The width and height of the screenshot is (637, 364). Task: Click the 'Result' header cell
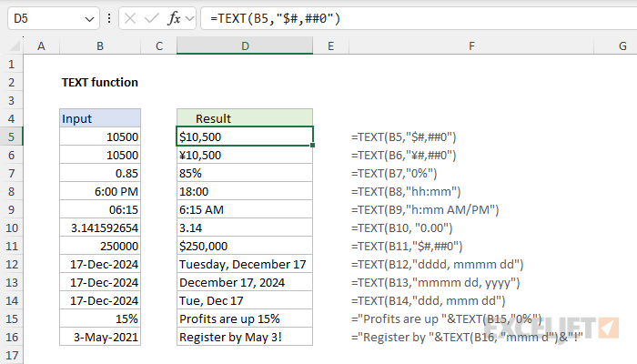click(x=245, y=118)
